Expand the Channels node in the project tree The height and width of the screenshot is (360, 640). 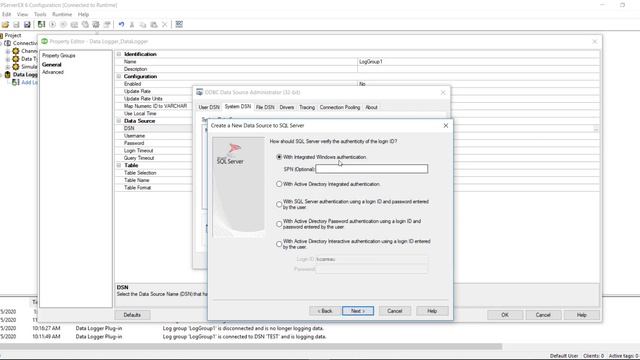point(8,51)
